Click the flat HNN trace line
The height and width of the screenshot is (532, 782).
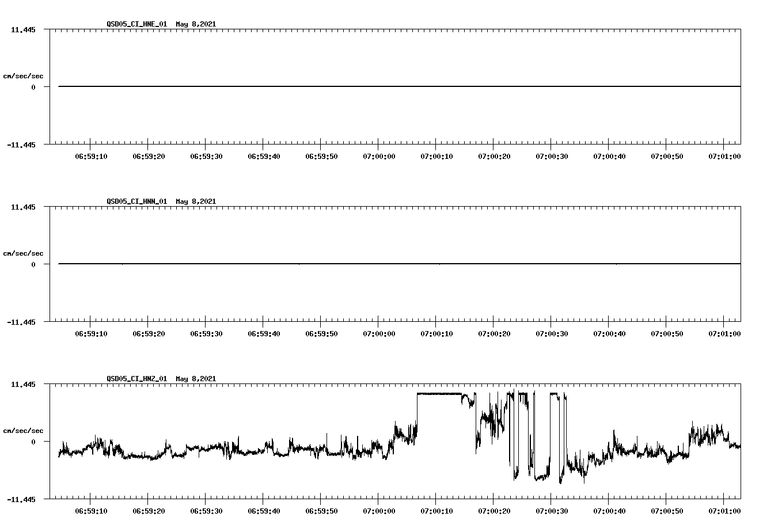pos(346,264)
